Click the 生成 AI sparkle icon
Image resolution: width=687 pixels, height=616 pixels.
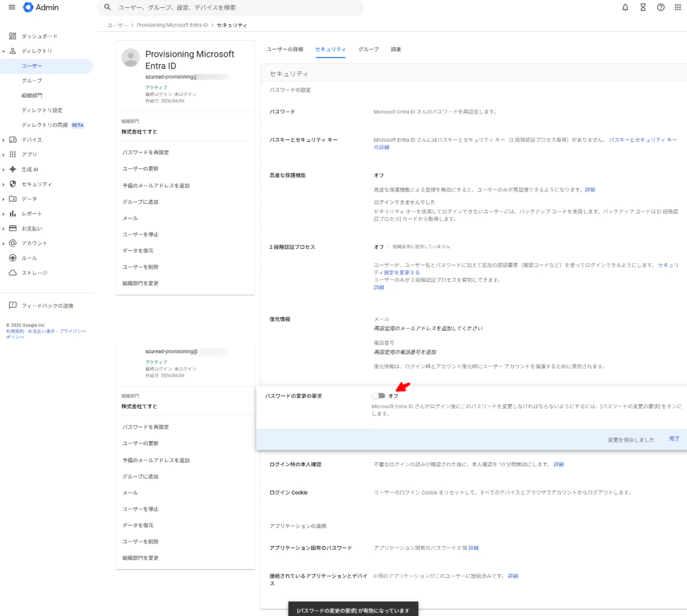13,169
